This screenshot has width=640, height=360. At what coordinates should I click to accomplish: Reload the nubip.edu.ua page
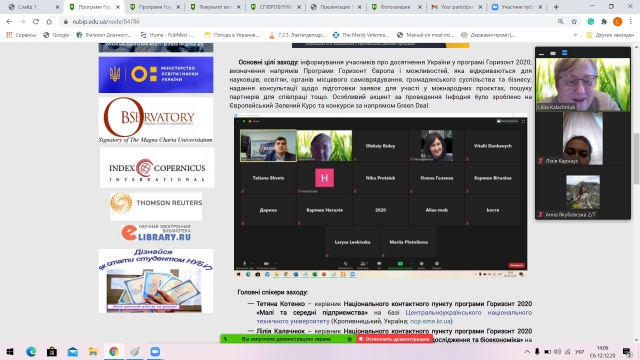(x=36, y=22)
